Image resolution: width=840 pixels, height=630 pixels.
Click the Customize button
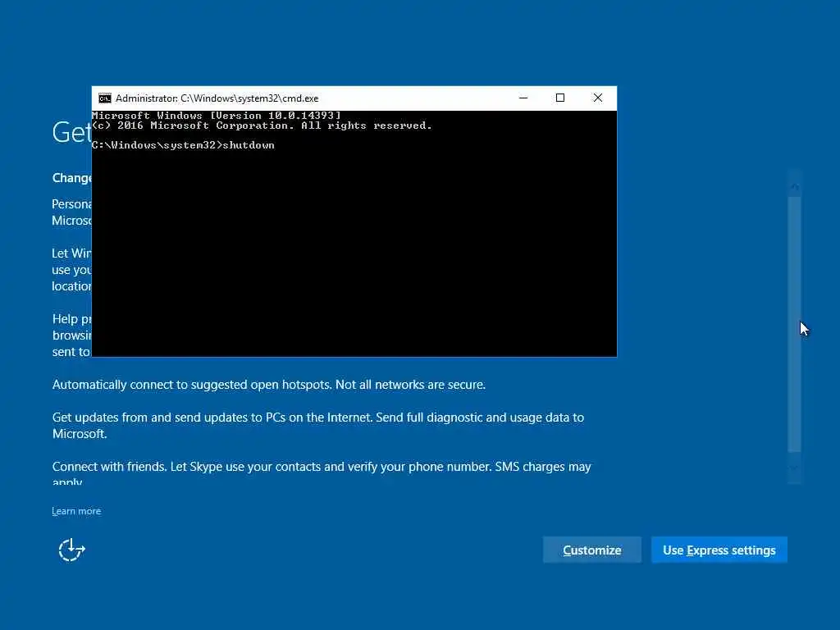click(592, 550)
